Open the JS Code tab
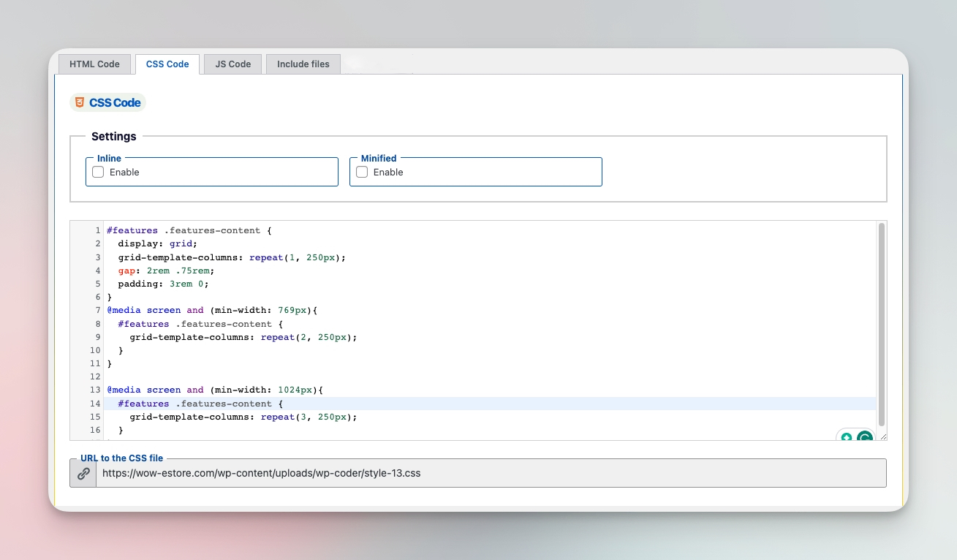Image resolution: width=957 pixels, height=560 pixels. 233,64
